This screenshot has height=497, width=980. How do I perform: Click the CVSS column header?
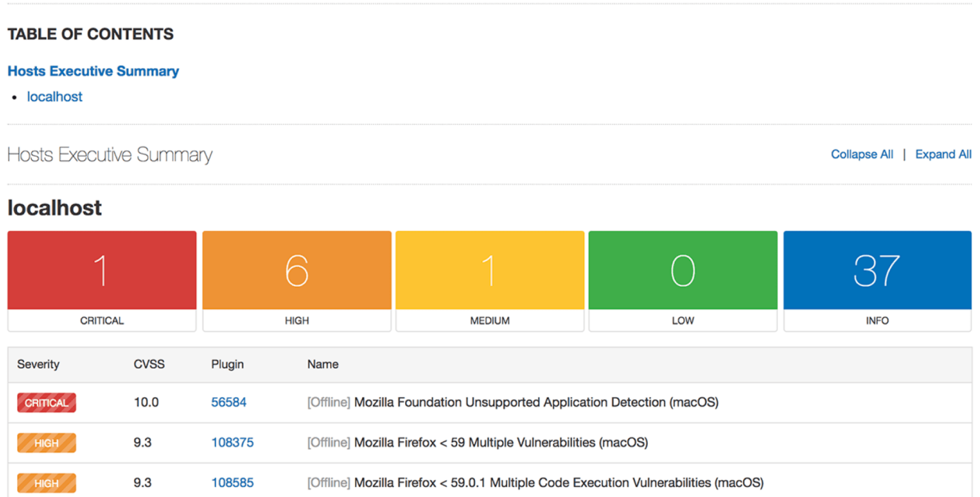149,364
